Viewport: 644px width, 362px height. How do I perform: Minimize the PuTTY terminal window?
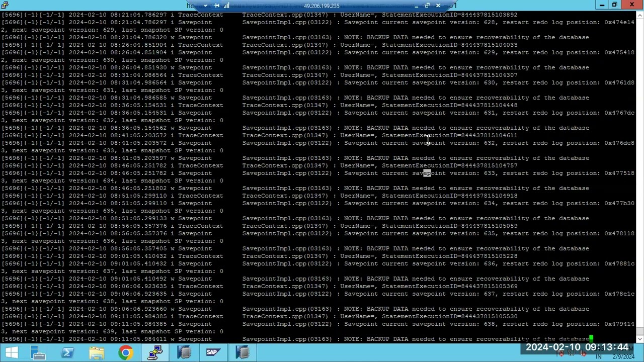pyautogui.click(x=602, y=5)
